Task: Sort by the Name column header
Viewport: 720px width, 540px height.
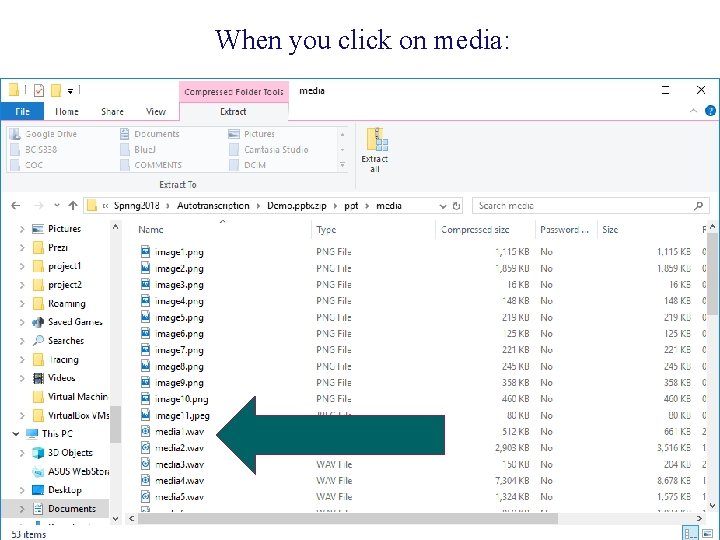Action: [x=151, y=230]
